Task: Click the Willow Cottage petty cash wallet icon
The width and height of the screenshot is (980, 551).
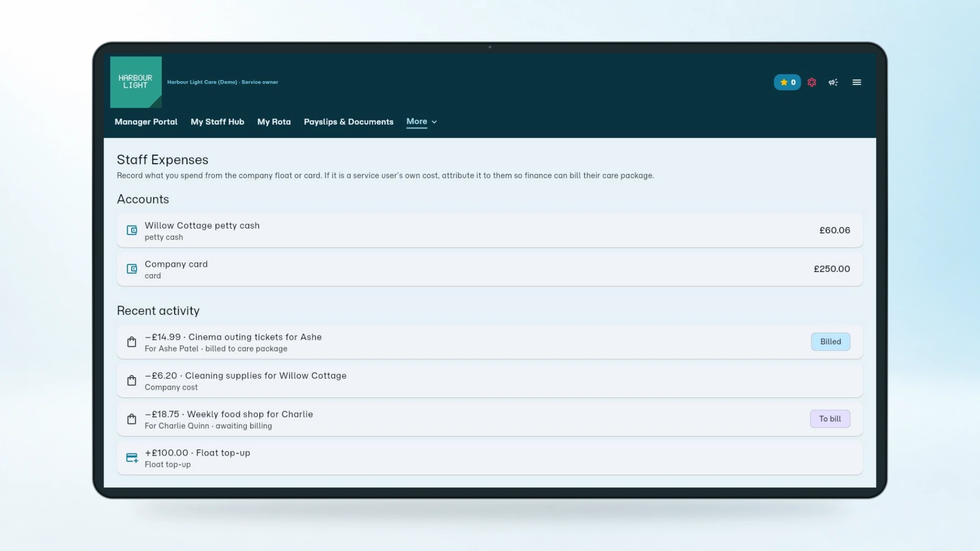Action: [132, 230]
